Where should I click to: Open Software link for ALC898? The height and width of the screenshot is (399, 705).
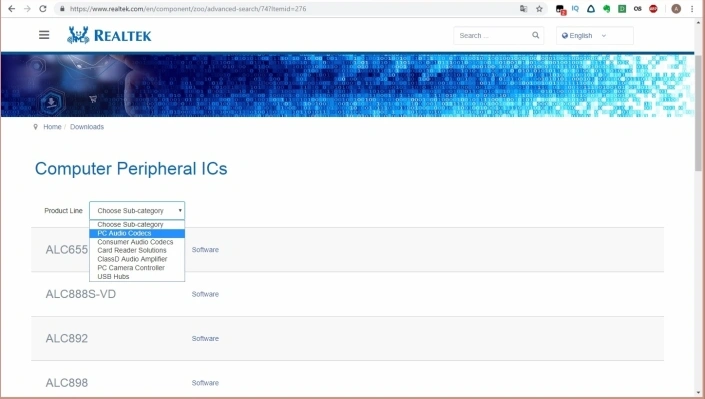pos(205,383)
